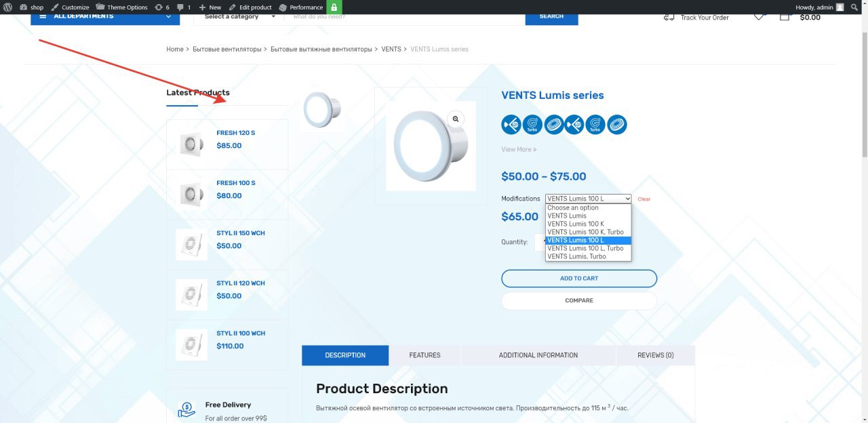Switch to the ADDITIONAL INFORMATION tab
Screen dimensions: 868x423
pyautogui.click(x=538, y=355)
